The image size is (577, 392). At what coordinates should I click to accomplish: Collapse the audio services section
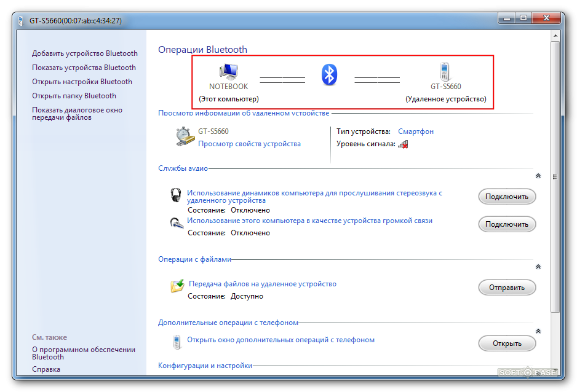click(538, 176)
